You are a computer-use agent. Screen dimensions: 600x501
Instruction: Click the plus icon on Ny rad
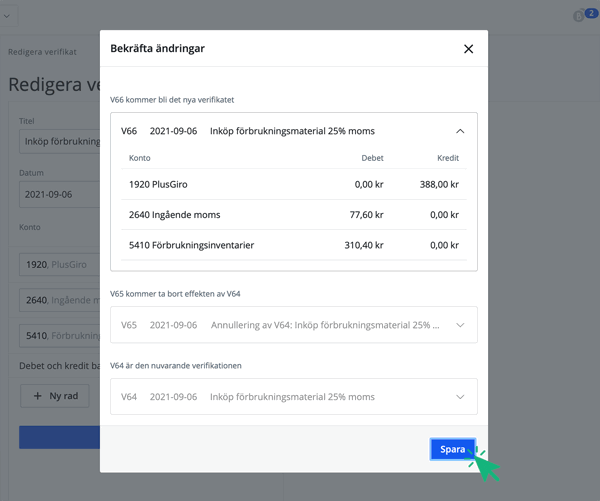[x=38, y=396]
